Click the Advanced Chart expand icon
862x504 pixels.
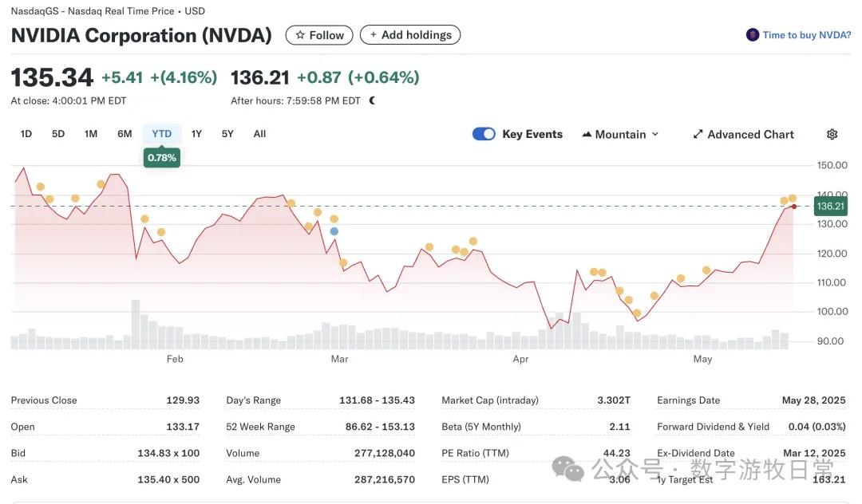click(698, 134)
